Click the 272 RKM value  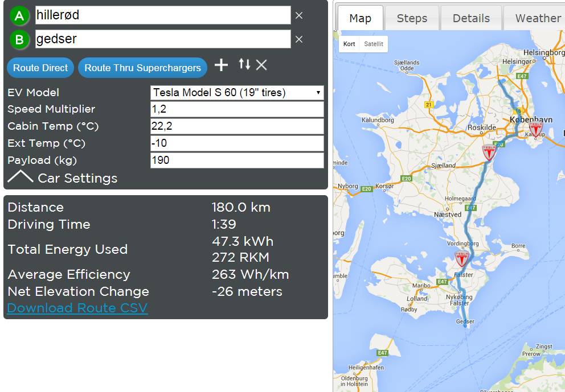(240, 257)
